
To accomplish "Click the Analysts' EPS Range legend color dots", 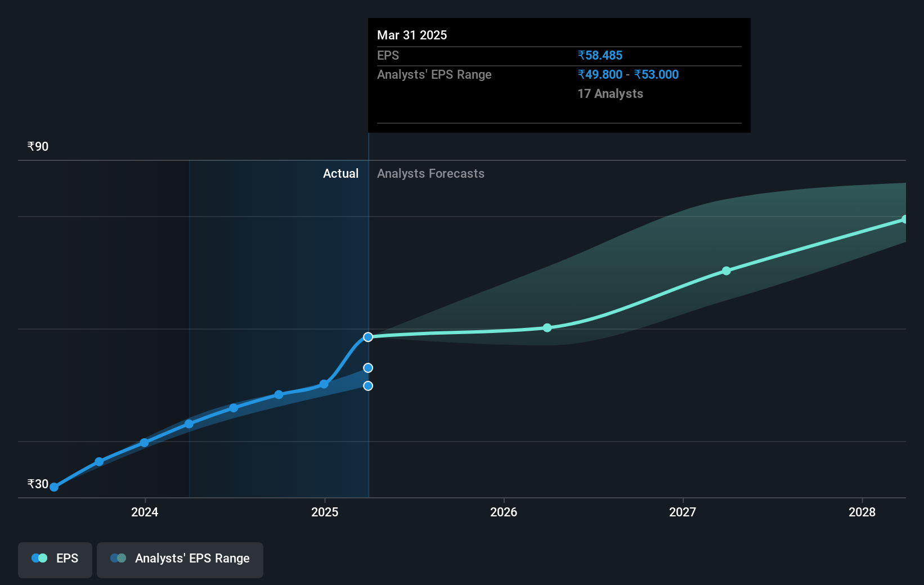I will coord(118,558).
